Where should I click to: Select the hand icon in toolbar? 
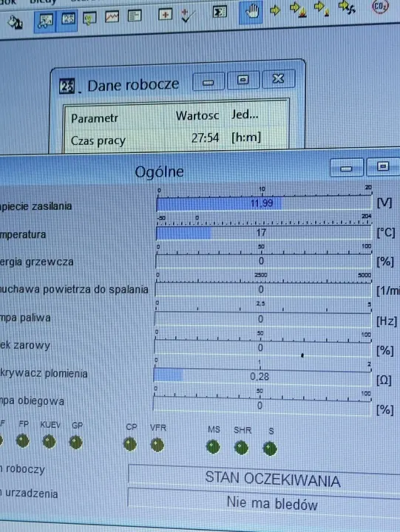pos(251,12)
